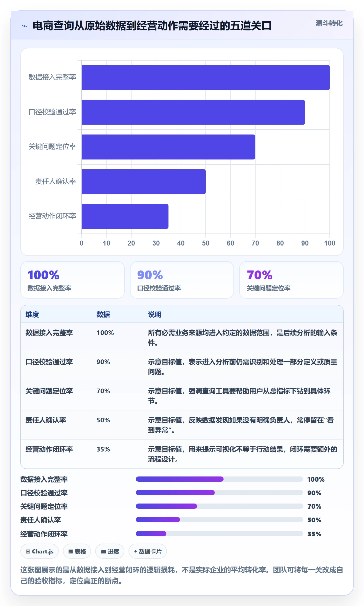Click the 数据 column header

[x=103, y=314]
